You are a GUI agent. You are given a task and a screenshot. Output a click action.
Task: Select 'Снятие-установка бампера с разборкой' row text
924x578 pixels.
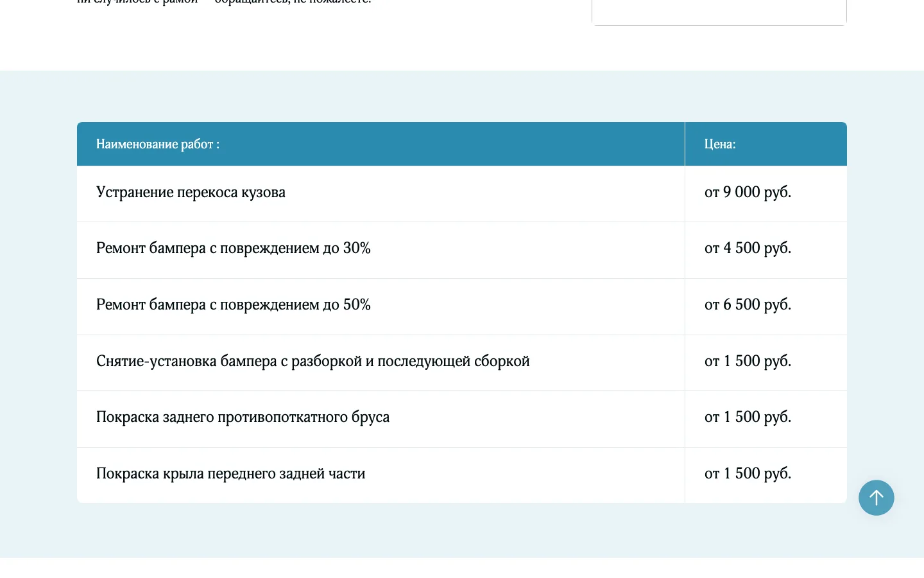(313, 362)
